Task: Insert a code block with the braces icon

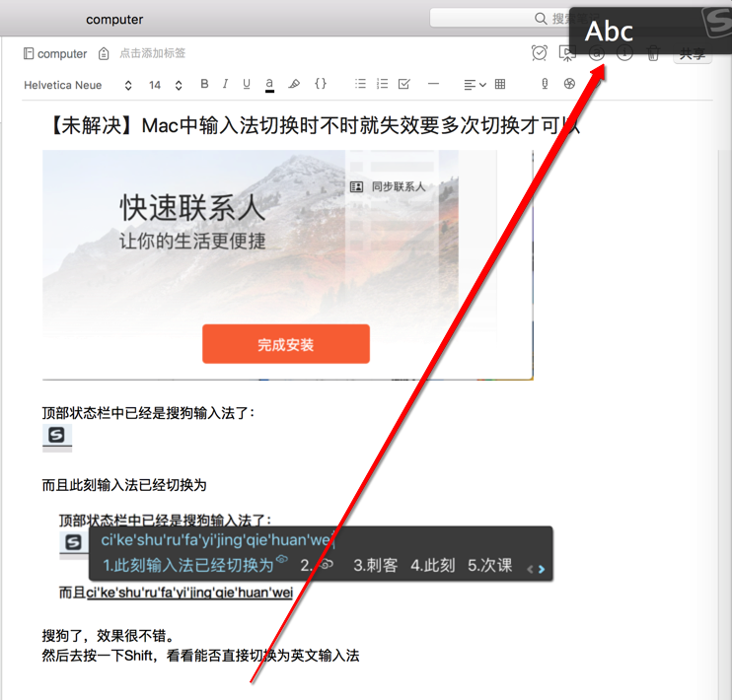Action: click(321, 84)
